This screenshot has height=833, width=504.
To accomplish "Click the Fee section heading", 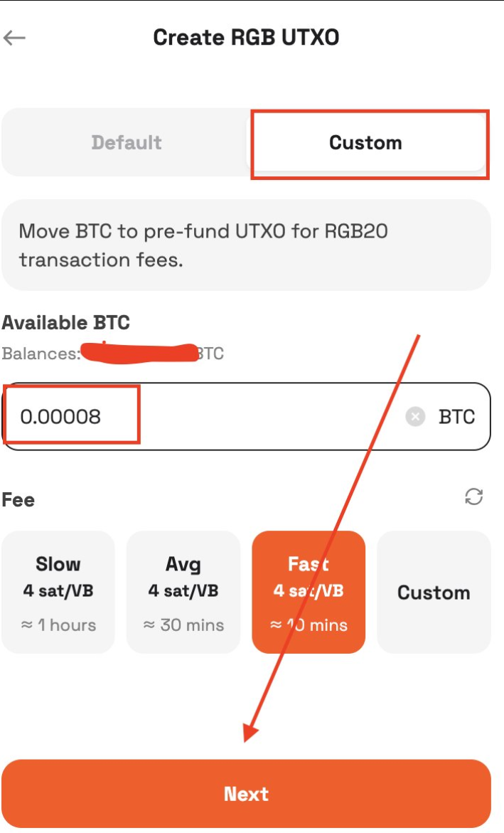I will click(18, 500).
